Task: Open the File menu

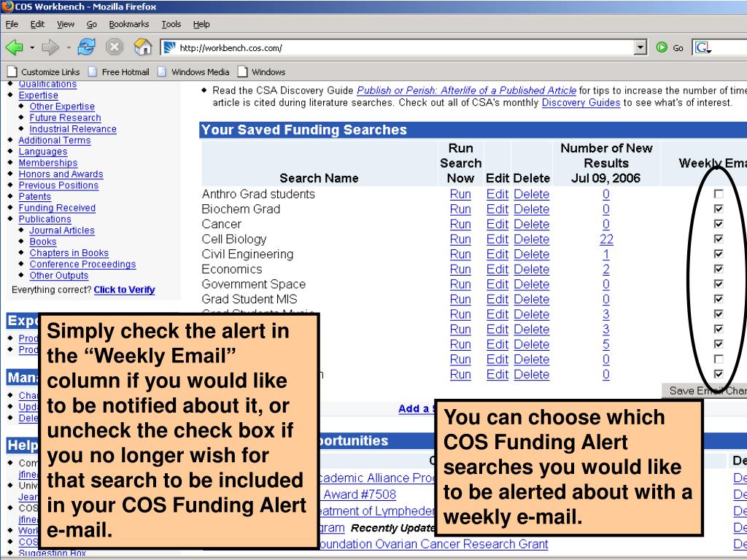Action: point(12,24)
